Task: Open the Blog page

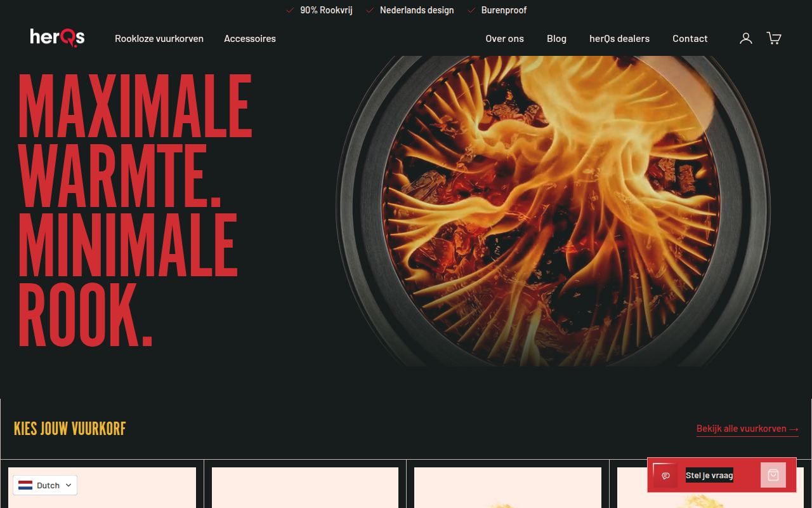Action: pos(556,38)
